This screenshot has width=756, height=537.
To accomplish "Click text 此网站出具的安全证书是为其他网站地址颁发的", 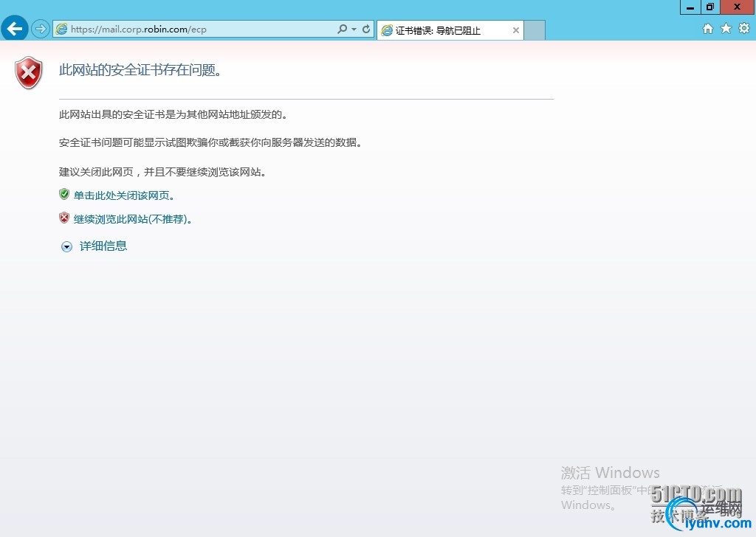I will coord(173,114).
